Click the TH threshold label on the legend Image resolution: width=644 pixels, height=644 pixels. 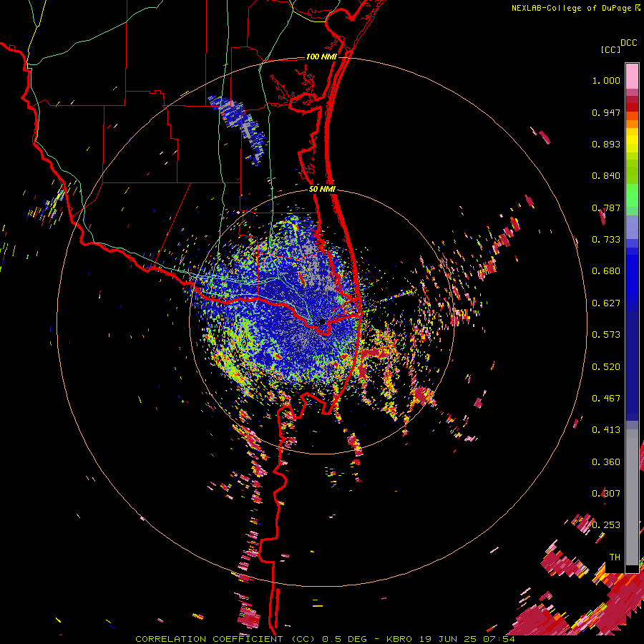pyautogui.click(x=615, y=557)
